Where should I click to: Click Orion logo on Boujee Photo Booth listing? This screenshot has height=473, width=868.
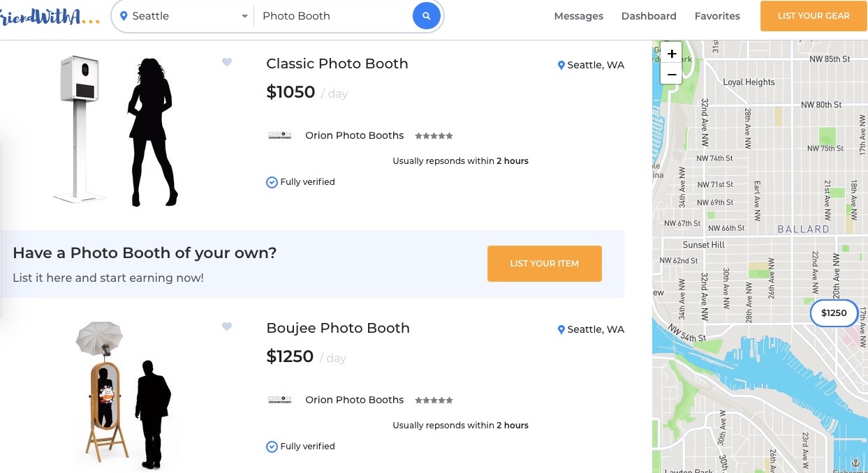click(279, 400)
